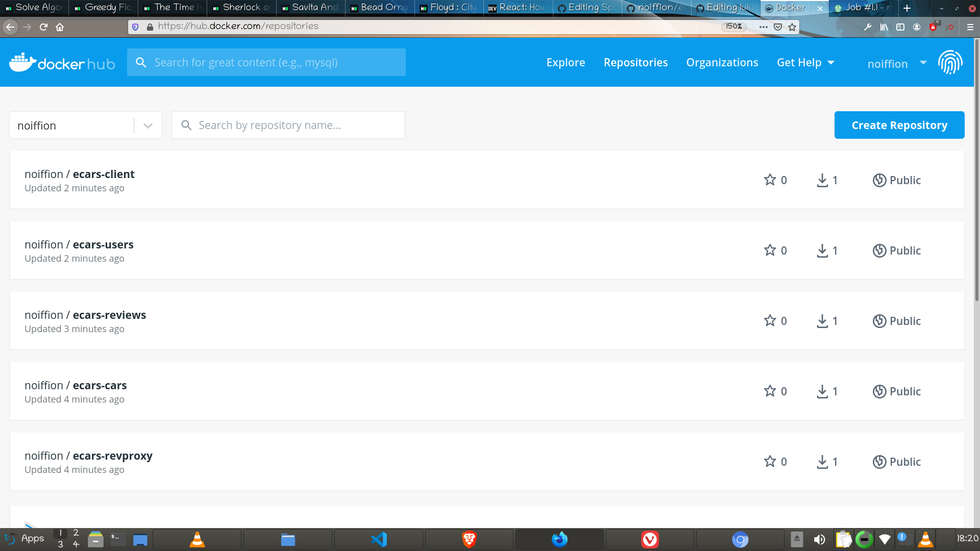Open Vivaldi browser from the taskbar
The image size is (980, 551).
pyautogui.click(x=650, y=539)
